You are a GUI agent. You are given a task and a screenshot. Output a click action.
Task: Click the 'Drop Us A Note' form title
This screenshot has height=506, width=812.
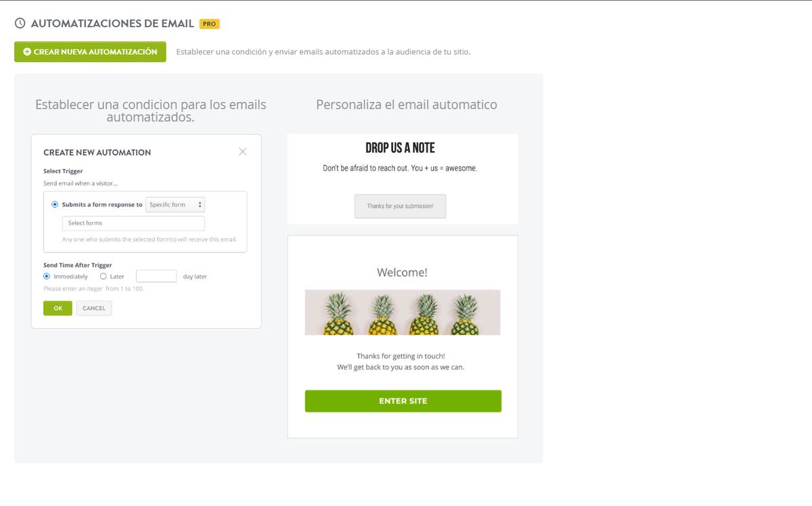tap(400, 148)
